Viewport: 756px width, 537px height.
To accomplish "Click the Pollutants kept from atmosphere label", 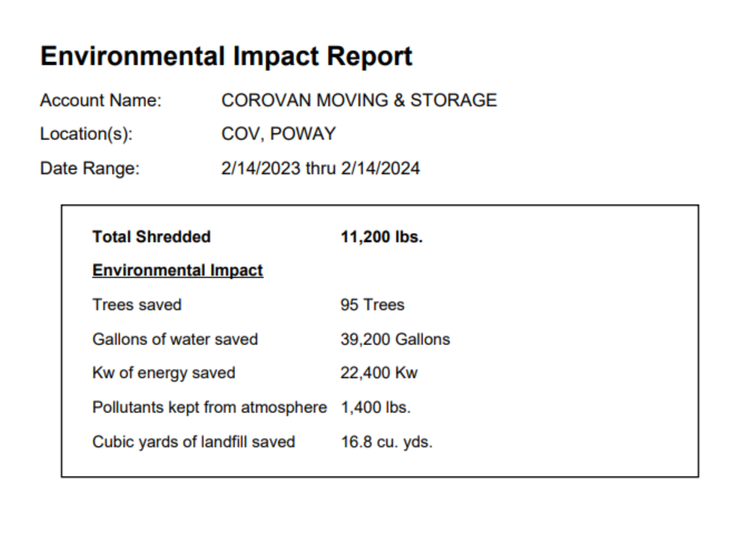I will 209,407.
